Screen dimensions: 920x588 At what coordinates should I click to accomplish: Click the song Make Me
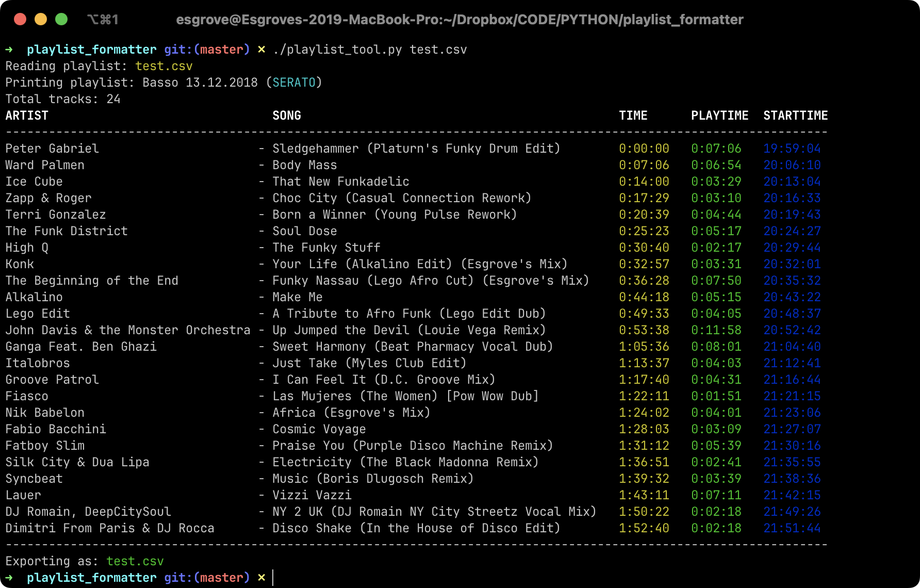298,297
